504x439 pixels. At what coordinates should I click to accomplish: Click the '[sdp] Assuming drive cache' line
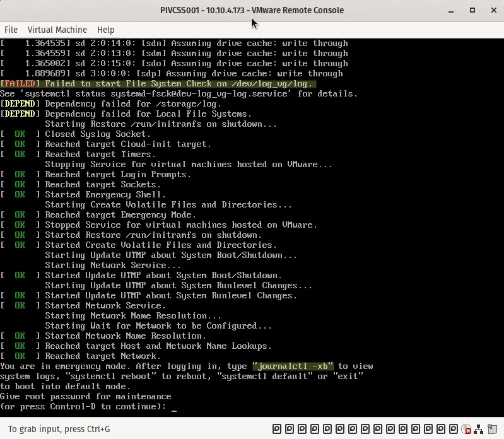172,74
